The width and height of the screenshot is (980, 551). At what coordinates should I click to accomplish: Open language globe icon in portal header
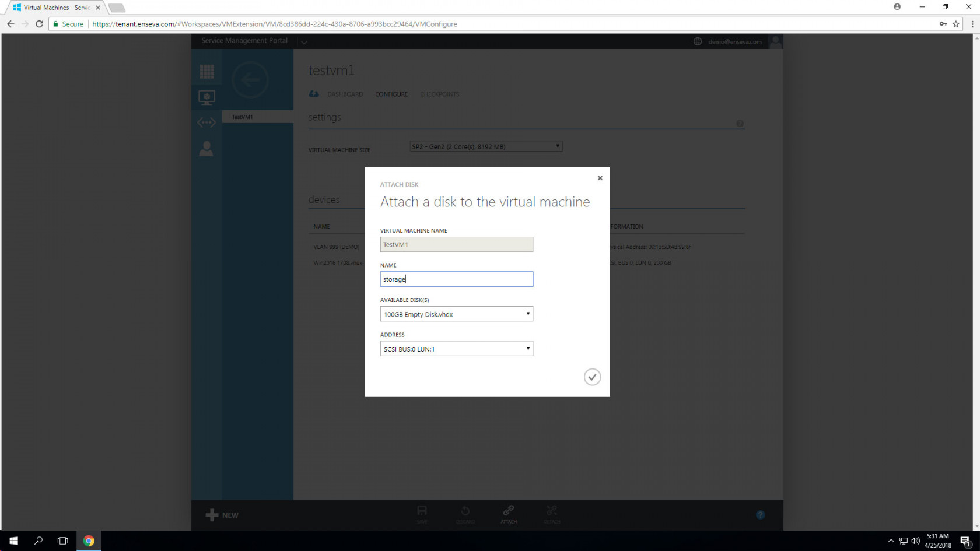(x=698, y=41)
